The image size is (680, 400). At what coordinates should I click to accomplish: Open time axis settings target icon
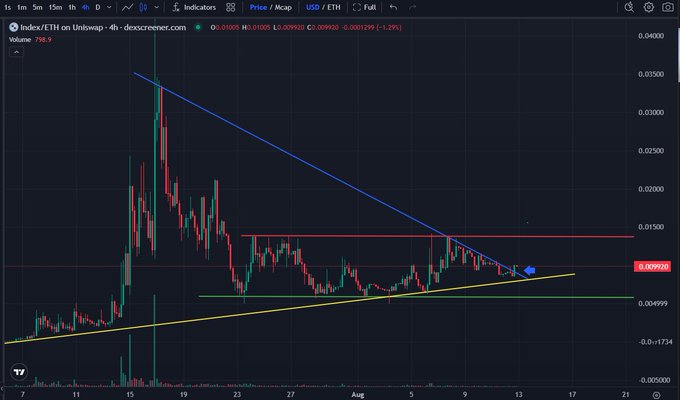[657, 395]
